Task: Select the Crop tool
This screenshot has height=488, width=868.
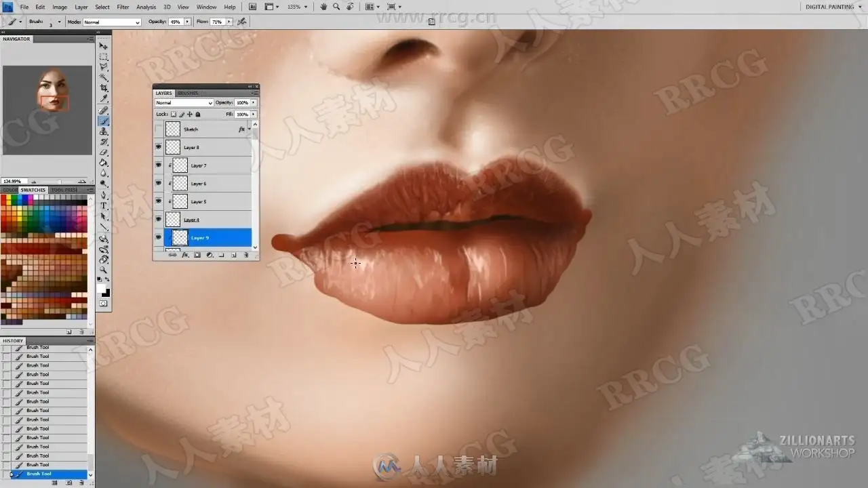Action: click(x=104, y=87)
